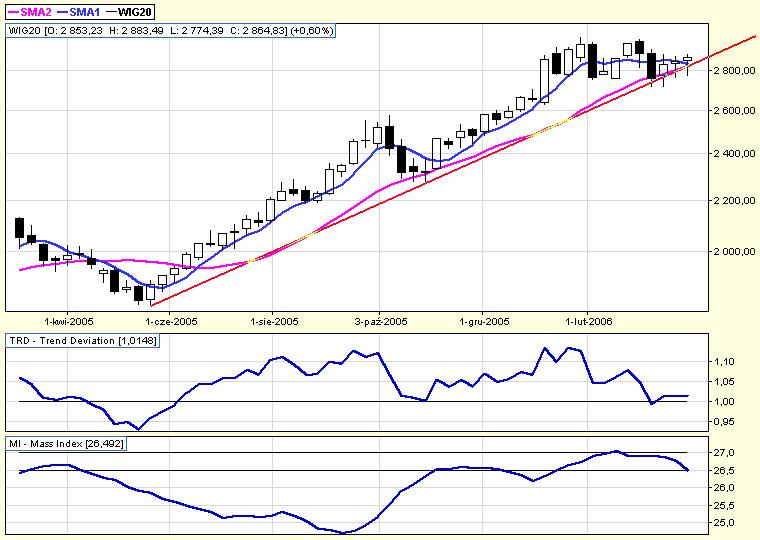Click the 1-lut-2006 date label
Viewport: 760px width, 540px height.
(589, 321)
